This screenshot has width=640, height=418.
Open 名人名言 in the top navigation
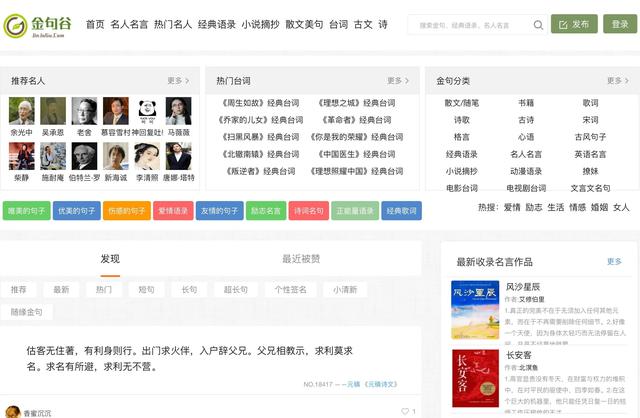pos(129,24)
